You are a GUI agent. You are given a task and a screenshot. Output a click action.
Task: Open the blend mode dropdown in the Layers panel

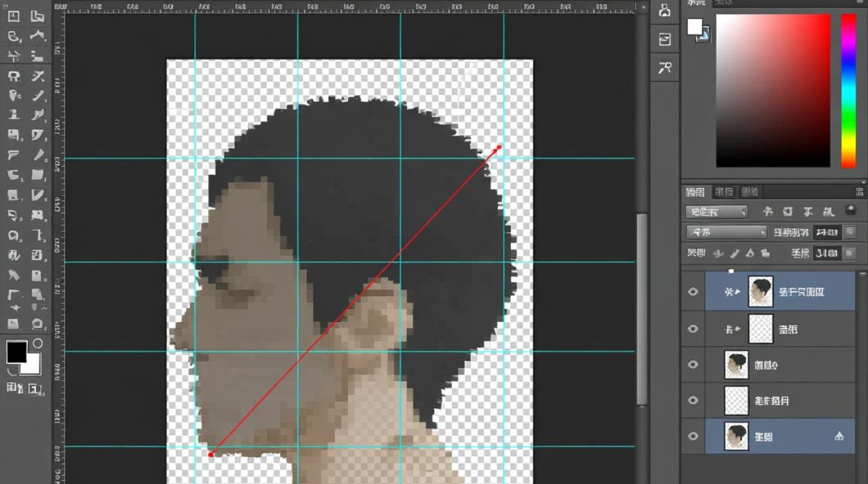(x=726, y=232)
